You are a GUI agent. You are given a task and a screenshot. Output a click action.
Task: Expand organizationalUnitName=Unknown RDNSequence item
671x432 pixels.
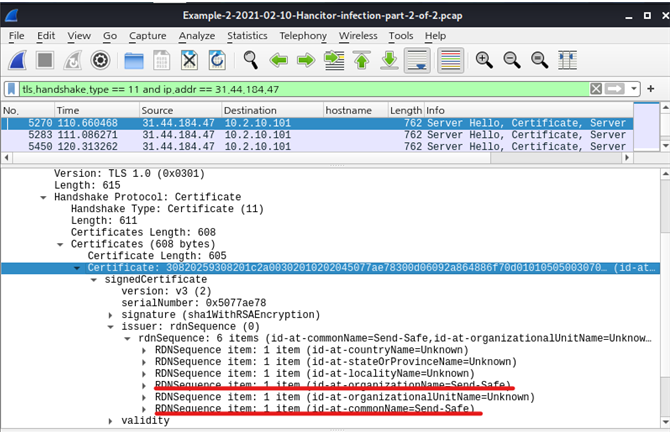144,397
